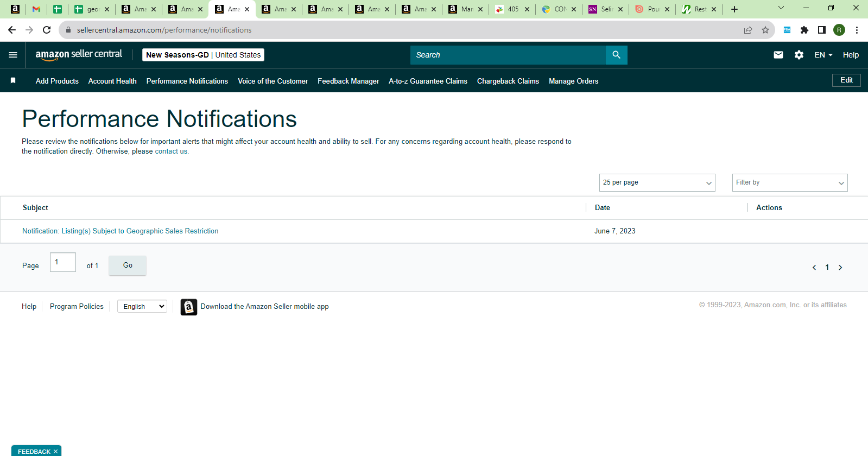The height and width of the screenshot is (456, 868).
Task: Go to Manage Orders
Action: tap(574, 81)
